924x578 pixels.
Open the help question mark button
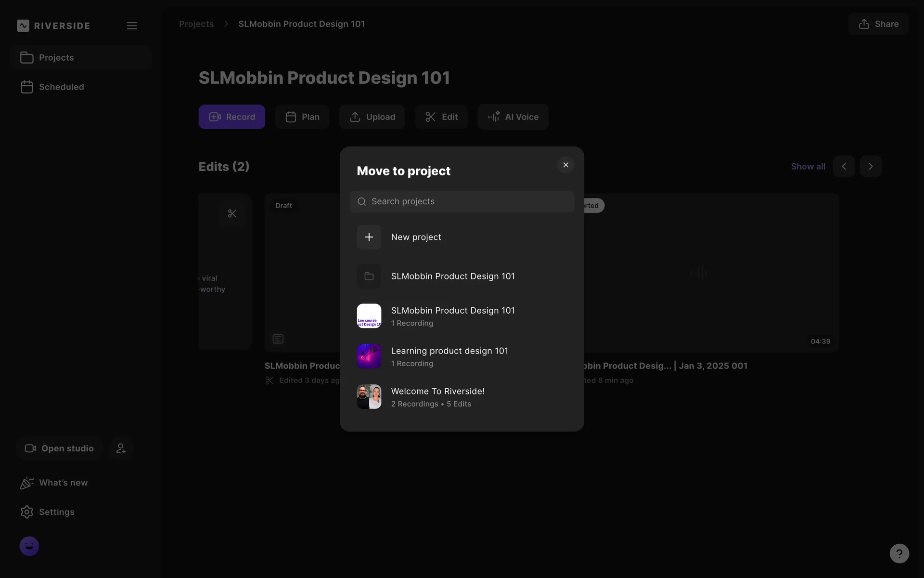(x=899, y=553)
